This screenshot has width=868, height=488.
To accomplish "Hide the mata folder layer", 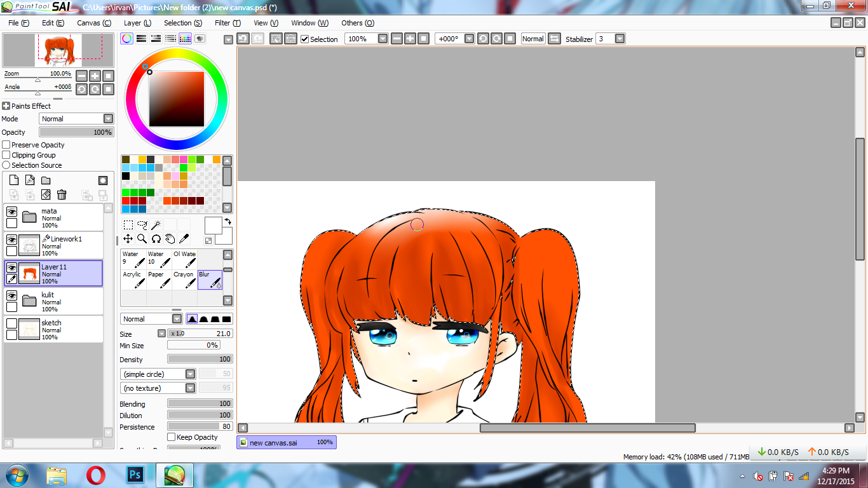I will 11,212.
